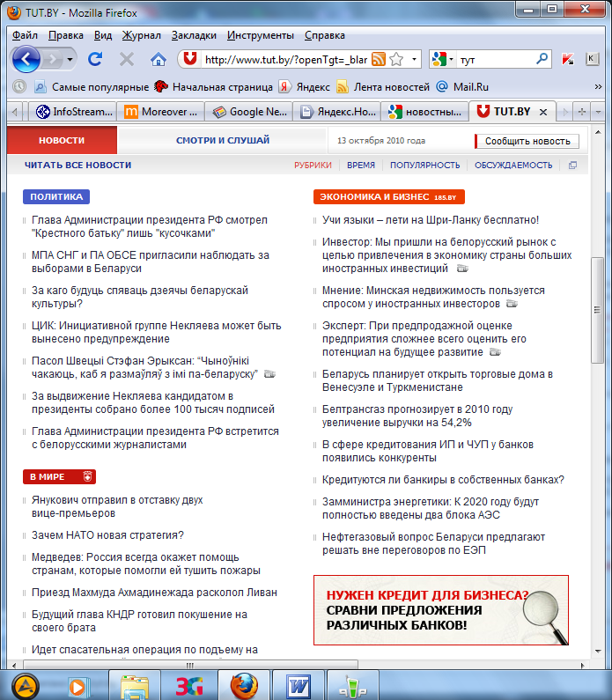Open the history clock icon in bookmarks bar
612x700 pixels.
tap(19, 86)
